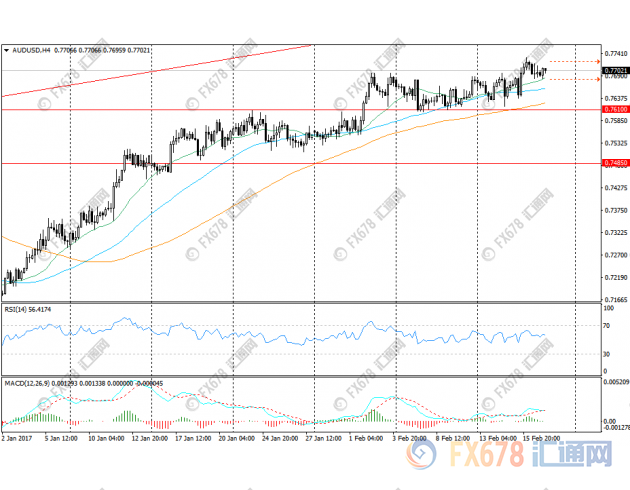The image size is (630, 490).
Task: Click the arrow icon before AUDUSD,H4 title
Action: 6,48
